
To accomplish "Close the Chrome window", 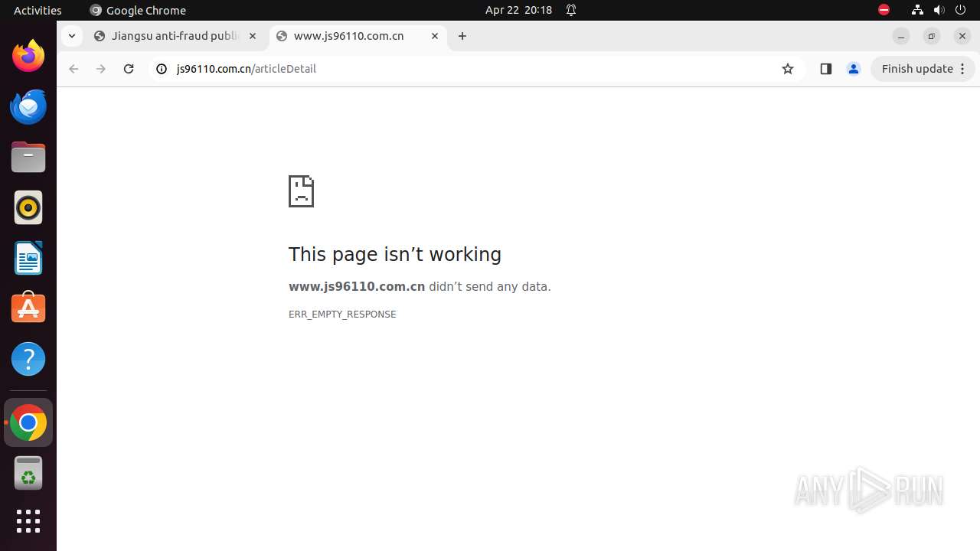I will point(962,36).
